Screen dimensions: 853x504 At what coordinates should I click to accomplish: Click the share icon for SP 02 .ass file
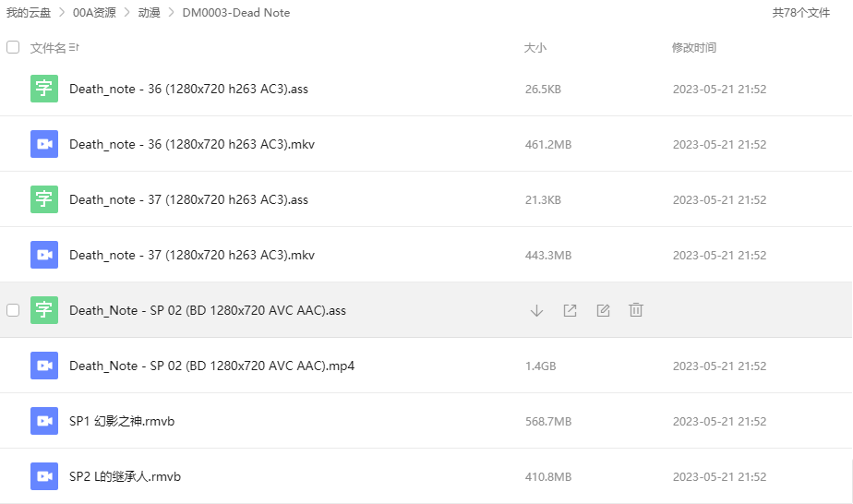pyautogui.click(x=570, y=310)
